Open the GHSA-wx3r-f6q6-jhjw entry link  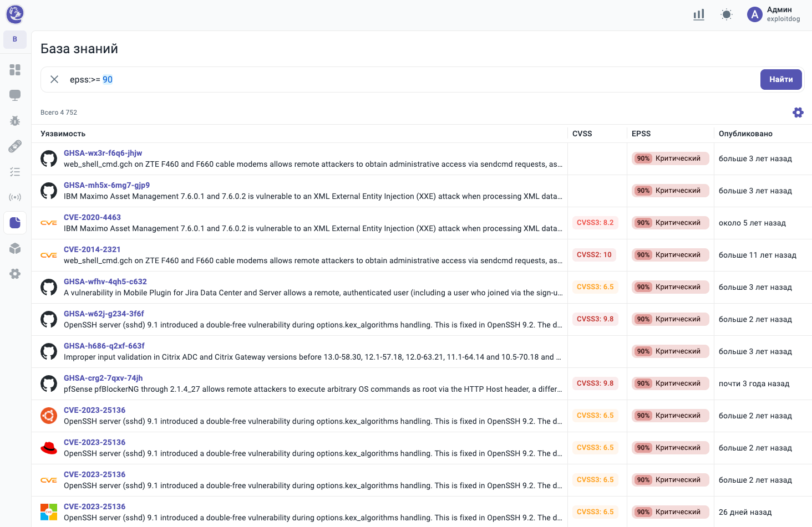click(103, 153)
